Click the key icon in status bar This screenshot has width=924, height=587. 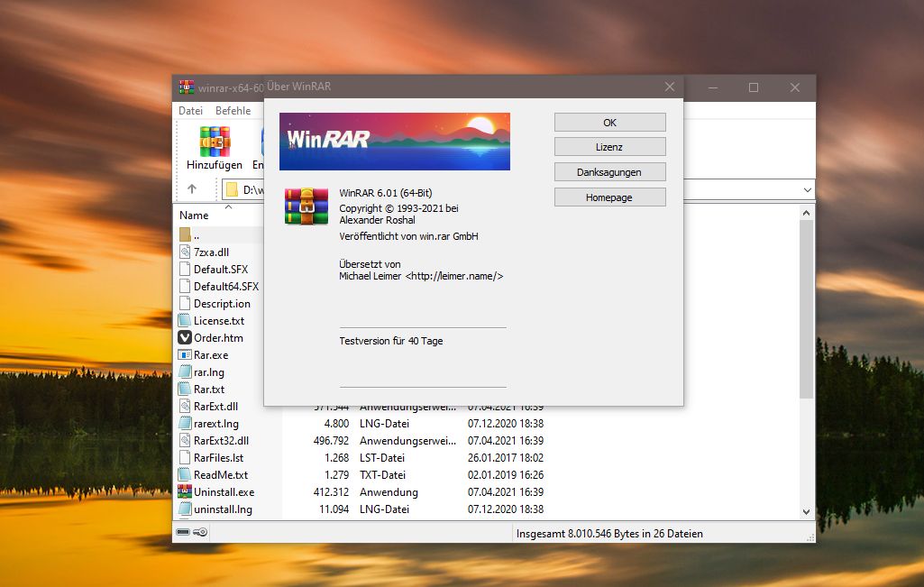(200, 532)
